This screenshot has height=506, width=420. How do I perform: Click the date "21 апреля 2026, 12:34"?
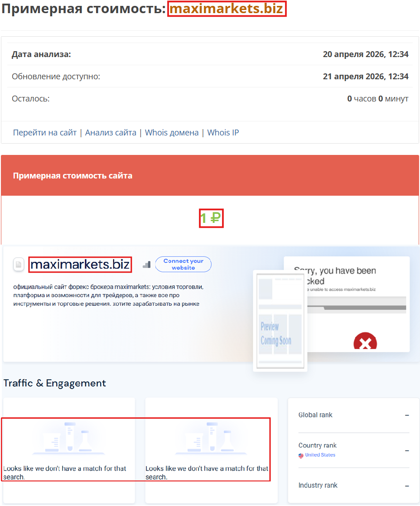[366, 77]
